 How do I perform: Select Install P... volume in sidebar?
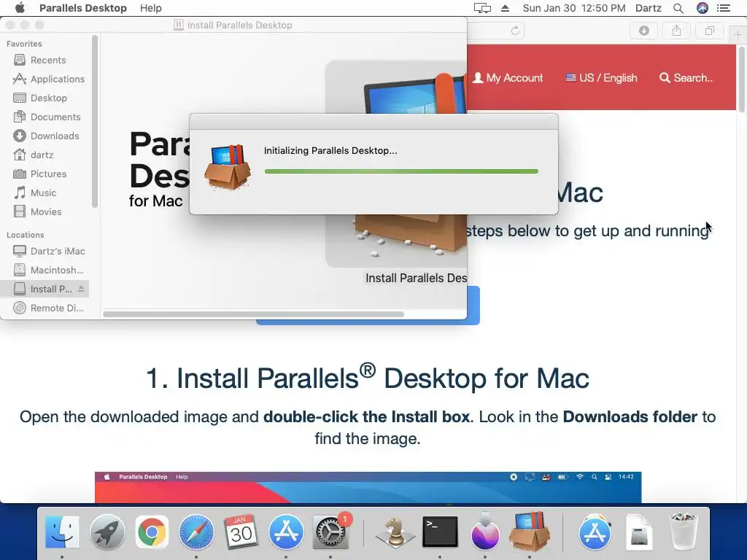pos(43,289)
